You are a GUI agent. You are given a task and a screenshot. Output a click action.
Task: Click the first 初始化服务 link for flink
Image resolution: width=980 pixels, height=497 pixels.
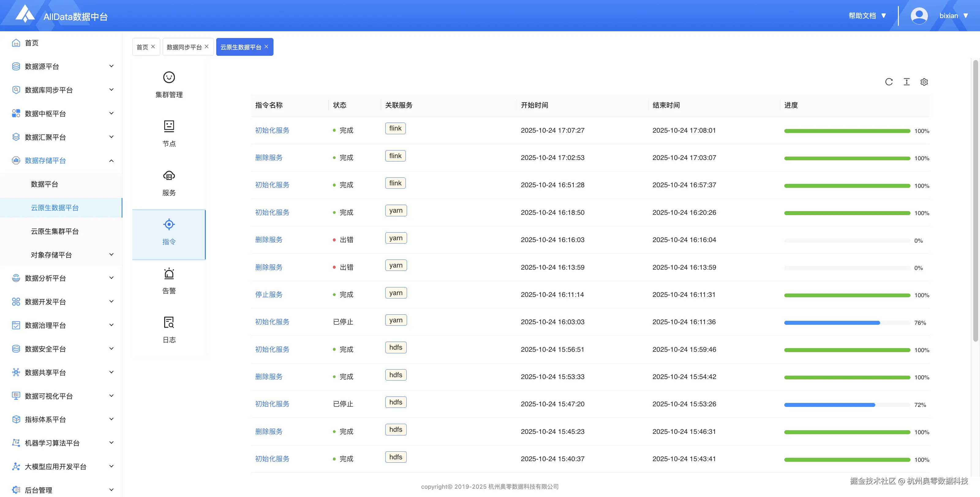[272, 130]
